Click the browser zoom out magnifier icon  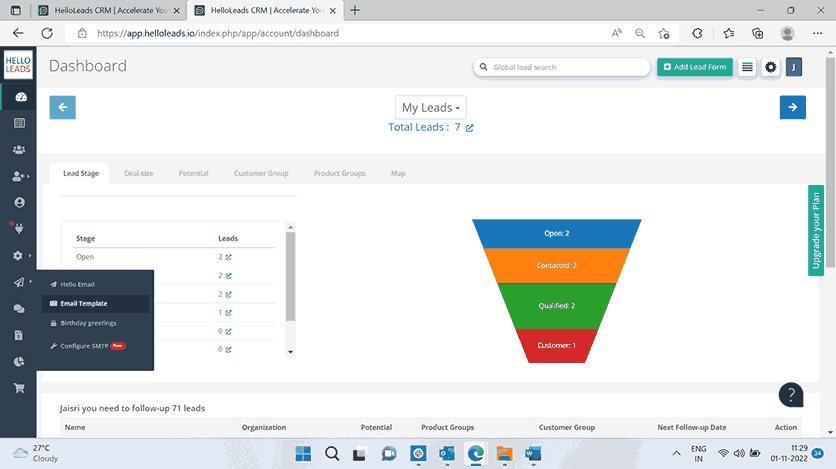tap(640, 33)
